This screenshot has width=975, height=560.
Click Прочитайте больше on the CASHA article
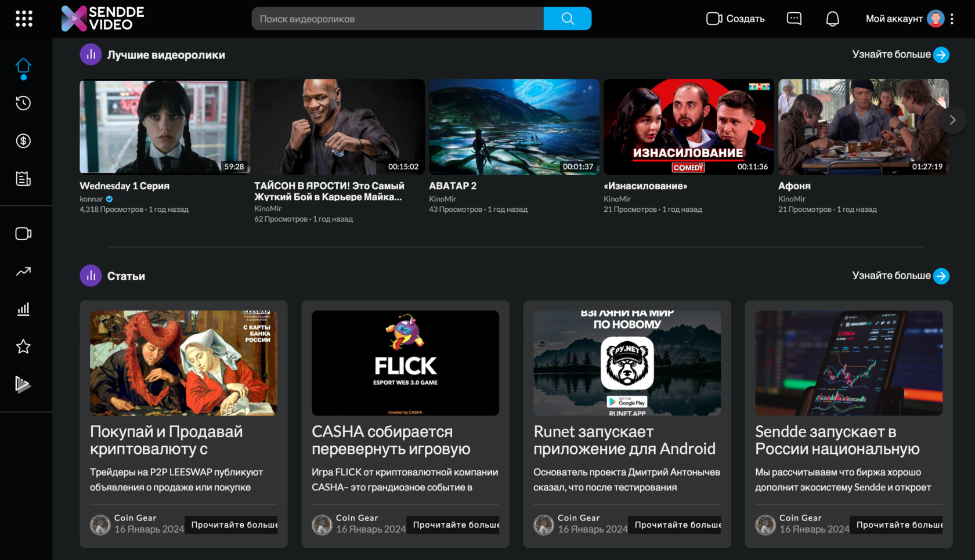[x=453, y=525]
